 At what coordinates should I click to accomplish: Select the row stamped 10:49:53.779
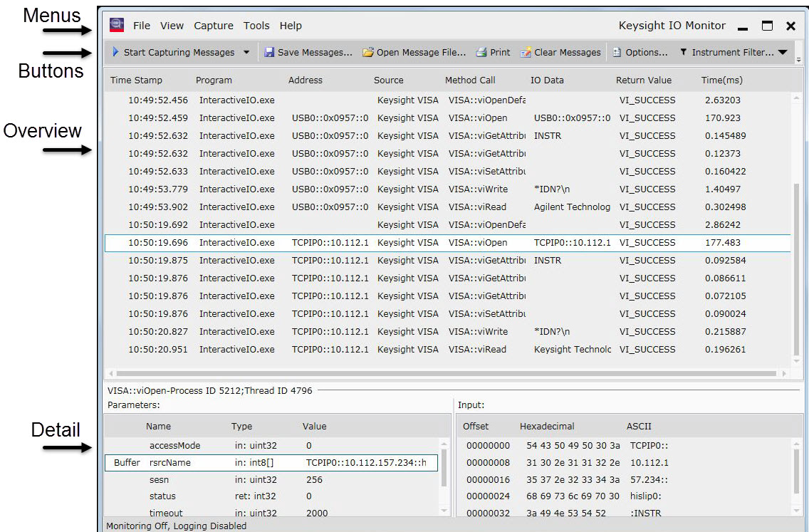coord(447,189)
